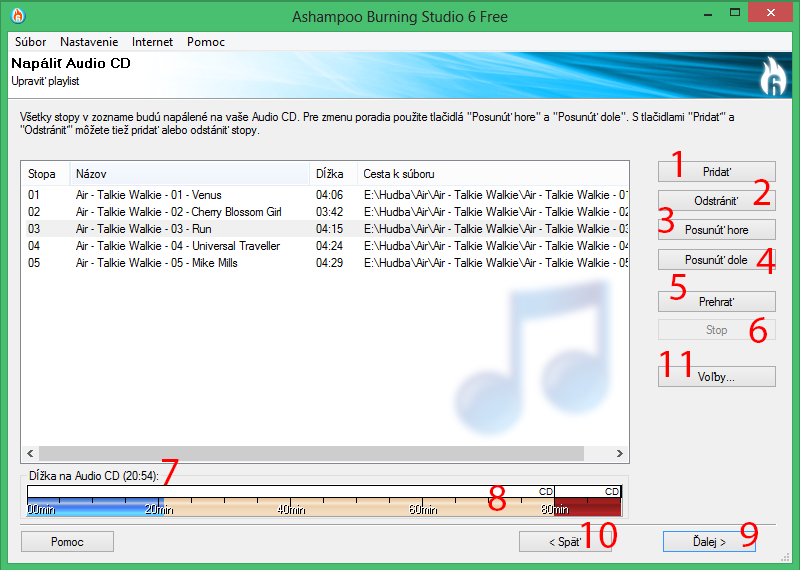Viewport: 800px width, 570px height.
Task: Click the Cesta k súboru column header
Action: pos(493,174)
